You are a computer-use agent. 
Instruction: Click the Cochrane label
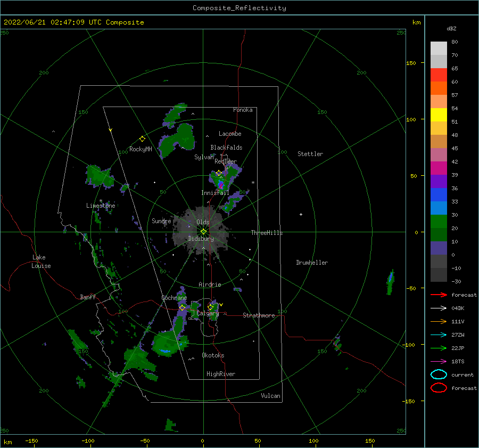(174, 298)
